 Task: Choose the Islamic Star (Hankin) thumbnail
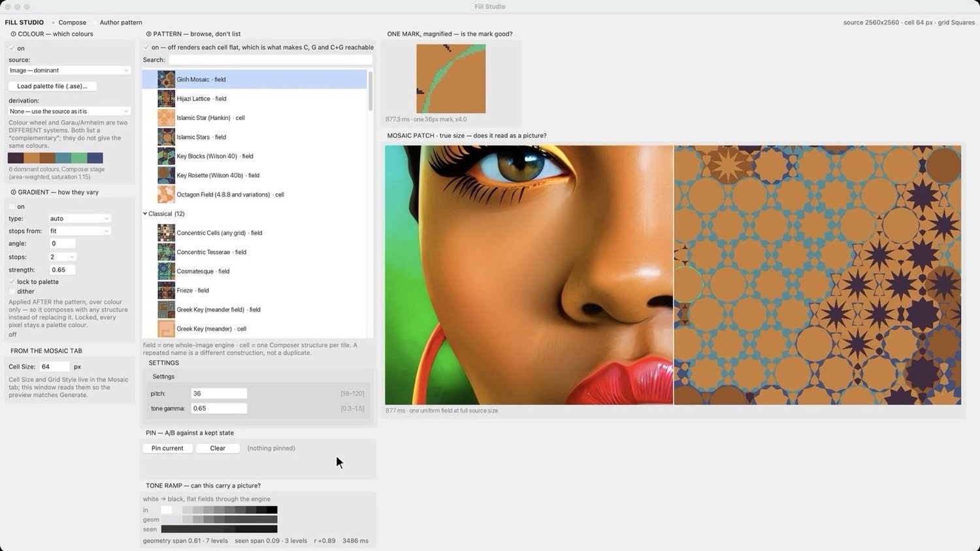tap(166, 118)
